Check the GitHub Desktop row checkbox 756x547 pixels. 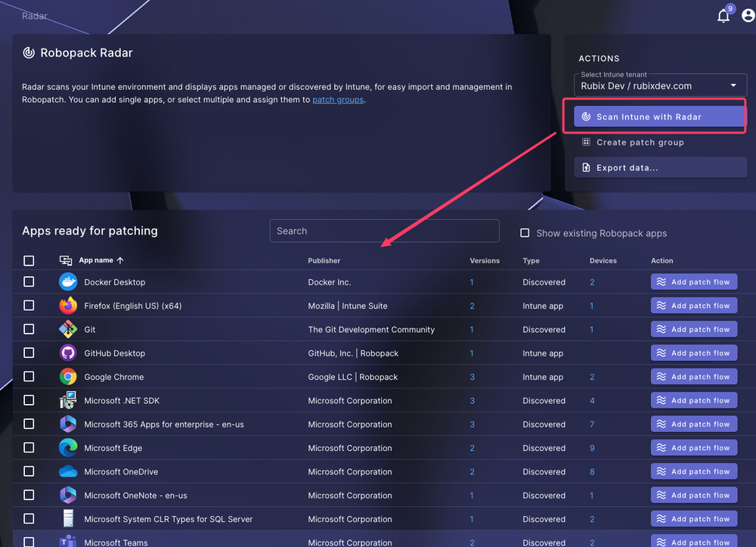(x=29, y=353)
